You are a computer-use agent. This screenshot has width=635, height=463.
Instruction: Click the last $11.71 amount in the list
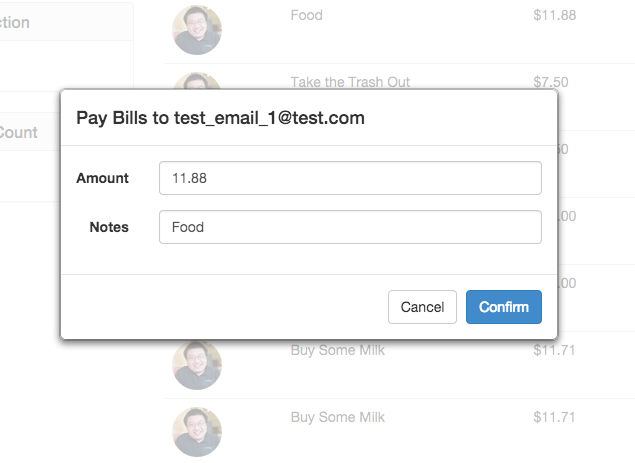[554, 417]
